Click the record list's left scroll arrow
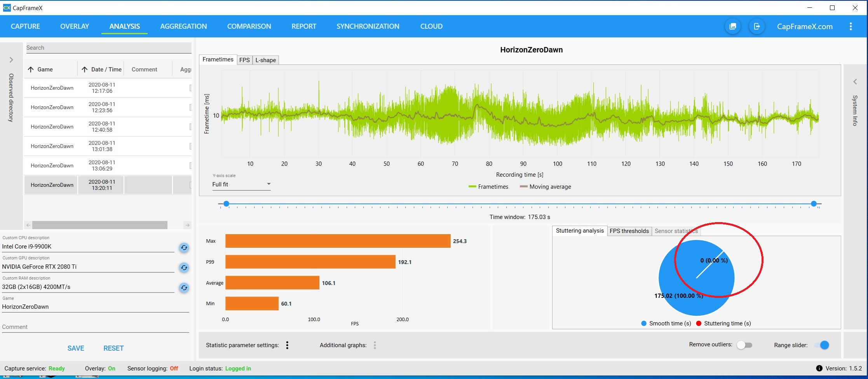This screenshot has width=868, height=379. click(x=28, y=225)
